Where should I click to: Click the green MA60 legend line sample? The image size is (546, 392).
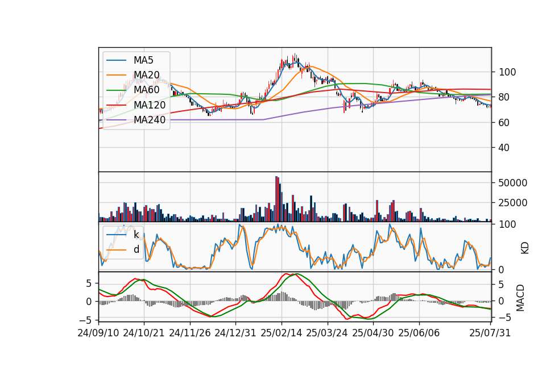116,90
